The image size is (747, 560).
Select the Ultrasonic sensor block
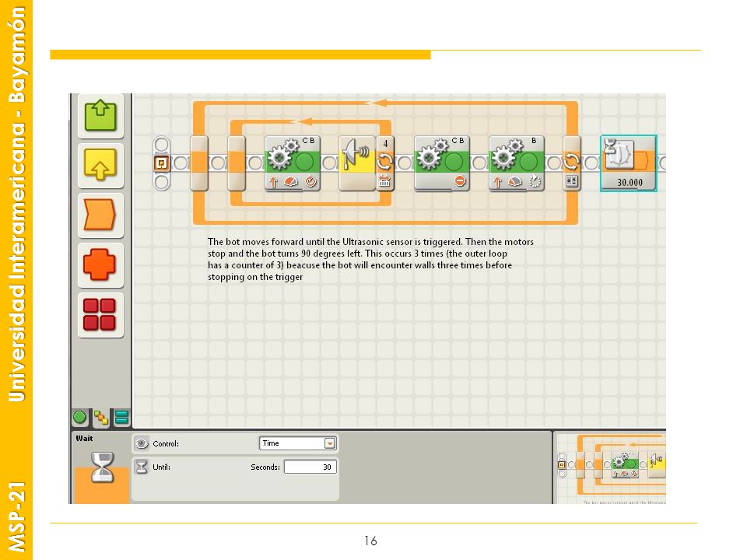click(357, 163)
